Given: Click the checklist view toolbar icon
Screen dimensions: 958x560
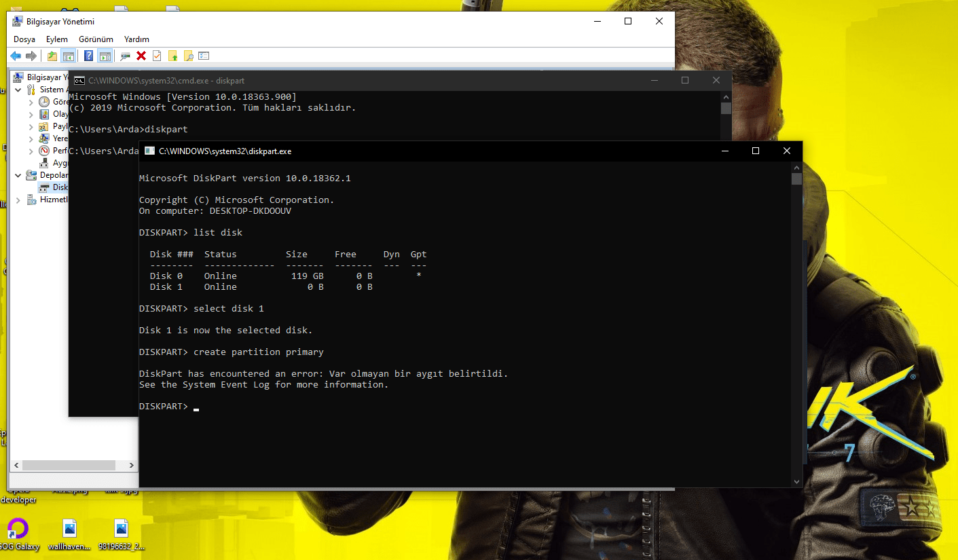Looking at the screenshot, I should click(x=204, y=56).
